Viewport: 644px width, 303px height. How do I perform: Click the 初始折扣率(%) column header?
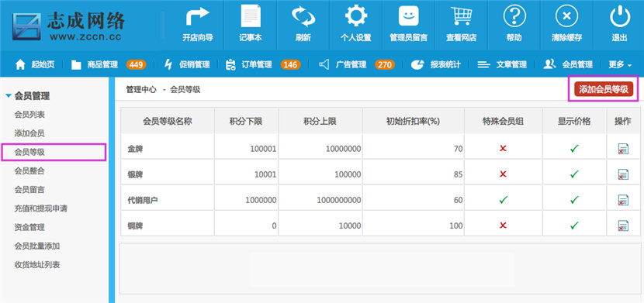click(x=413, y=121)
